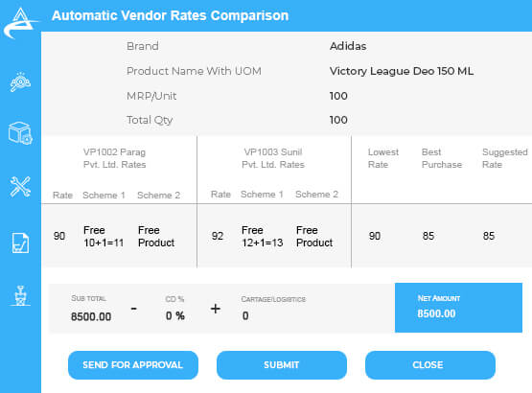Click VP1002 Parag Pvt. Ltd. Rates header
532x393 pixels.
click(x=115, y=158)
